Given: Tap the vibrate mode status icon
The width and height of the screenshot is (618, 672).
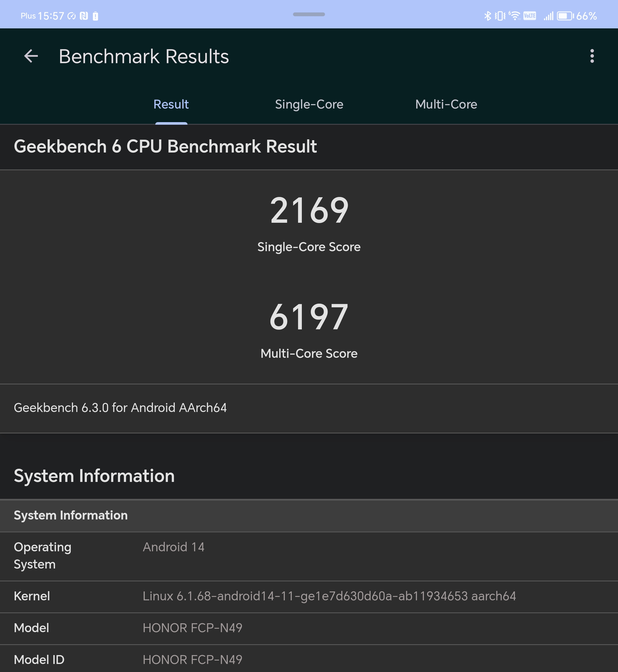Looking at the screenshot, I should (x=500, y=16).
